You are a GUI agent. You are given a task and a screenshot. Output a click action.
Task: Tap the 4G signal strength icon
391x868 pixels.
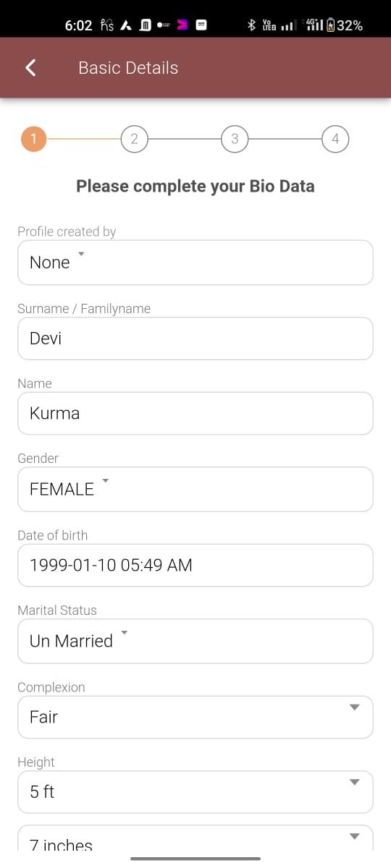314,25
